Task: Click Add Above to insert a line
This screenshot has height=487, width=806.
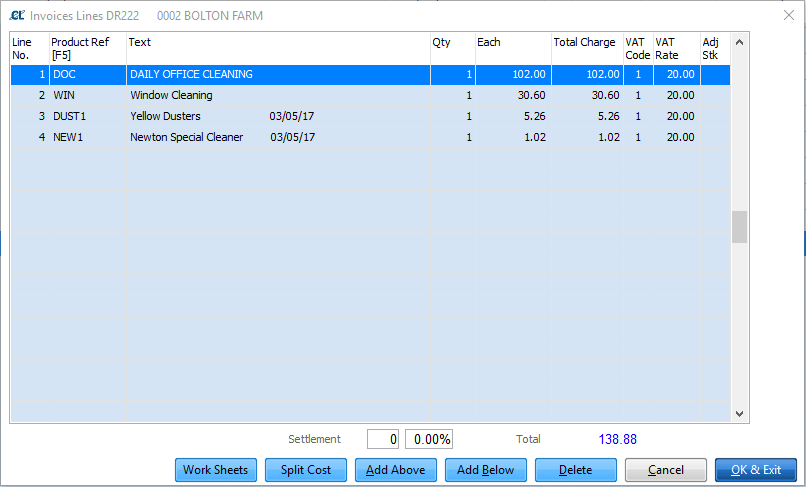Action: [x=396, y=470]
